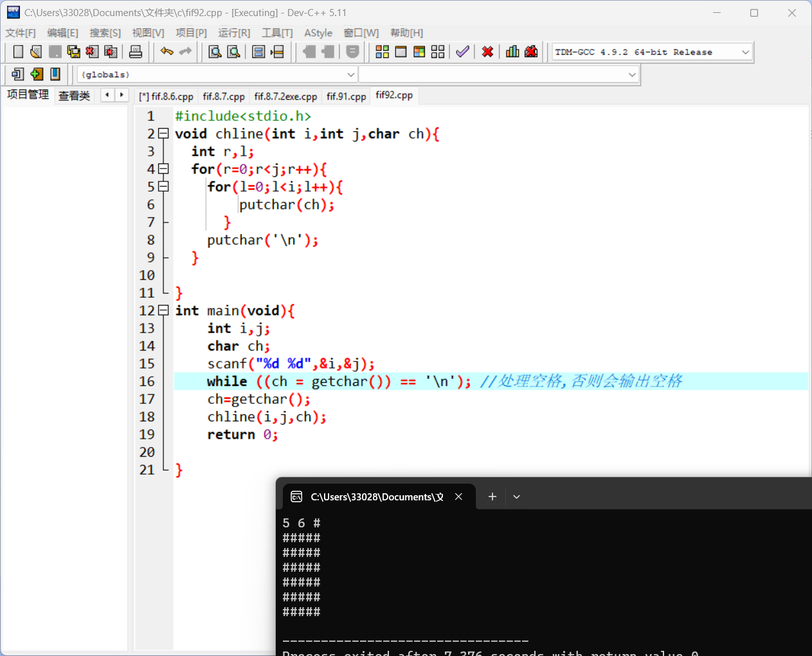Image resolution: width=812 pixels, height=656 pixels.
Task: Close the current file via toolbar
Action: coord(92,52)
